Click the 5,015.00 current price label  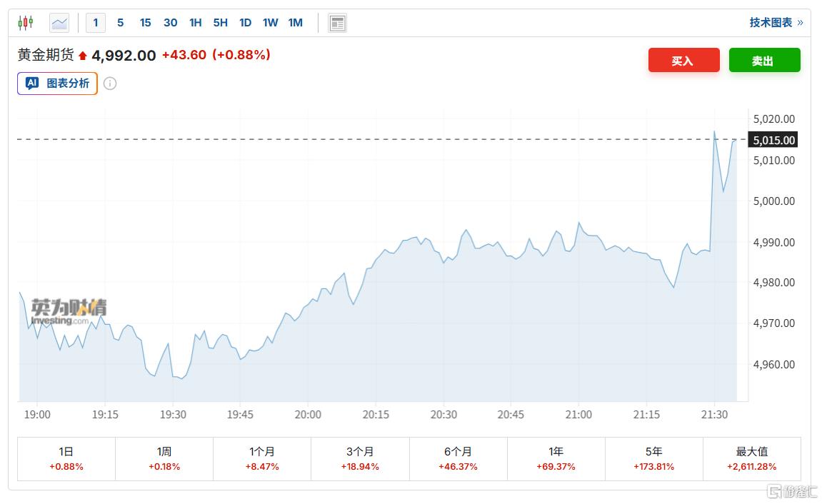pyautogui.click(x=774, y=140)
